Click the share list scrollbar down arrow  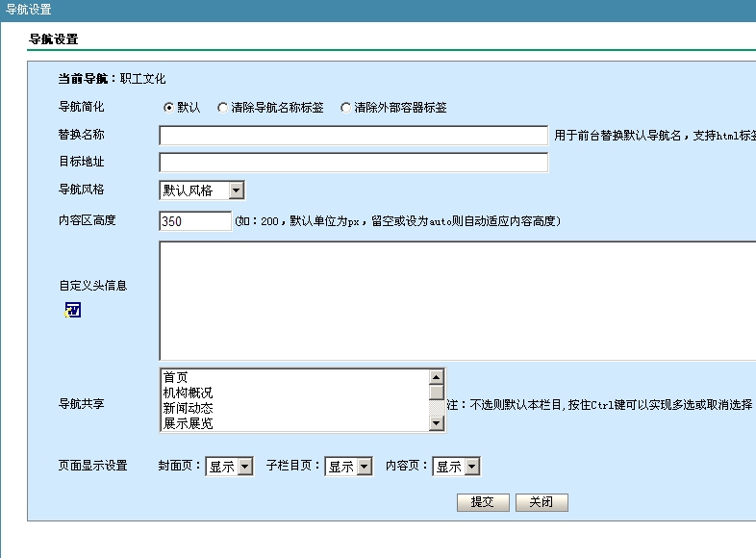(x=437, y=422)
